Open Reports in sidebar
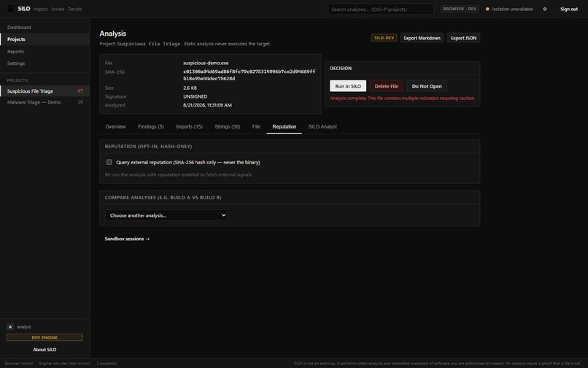 point(45,51)
